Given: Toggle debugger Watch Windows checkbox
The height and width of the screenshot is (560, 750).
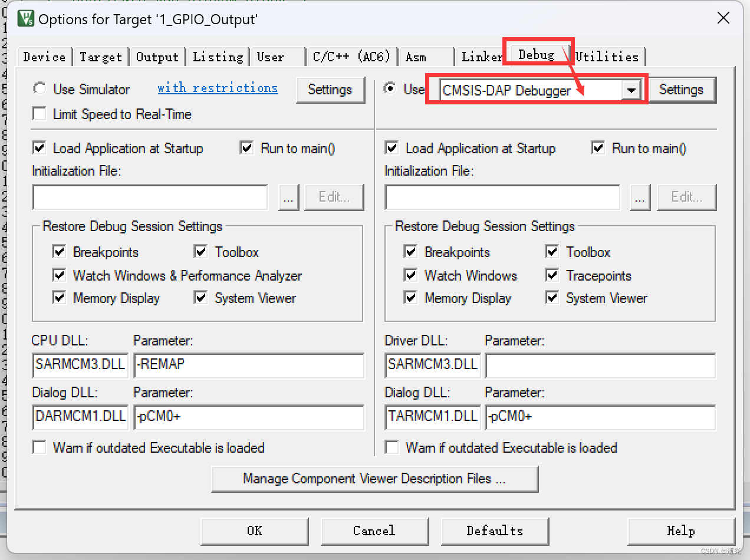Looking at the screenshot, I should coord(411,275).
